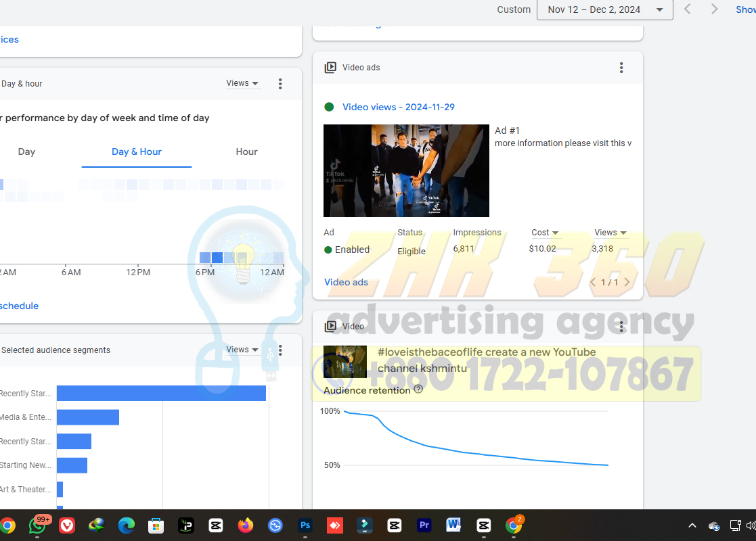Open Views dropdown in Day & hour card
The image size is (756, 541).
(x=242, y=83)
